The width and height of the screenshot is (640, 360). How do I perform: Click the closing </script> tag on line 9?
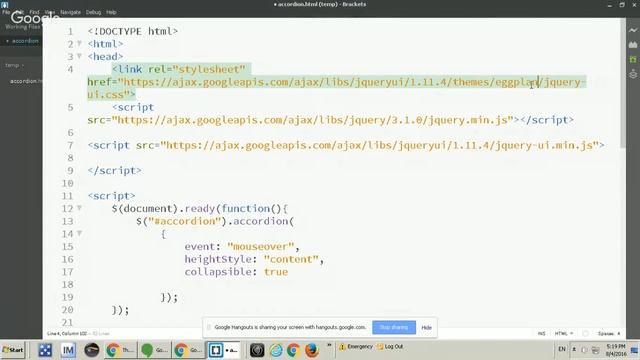[x=114, y=171]
